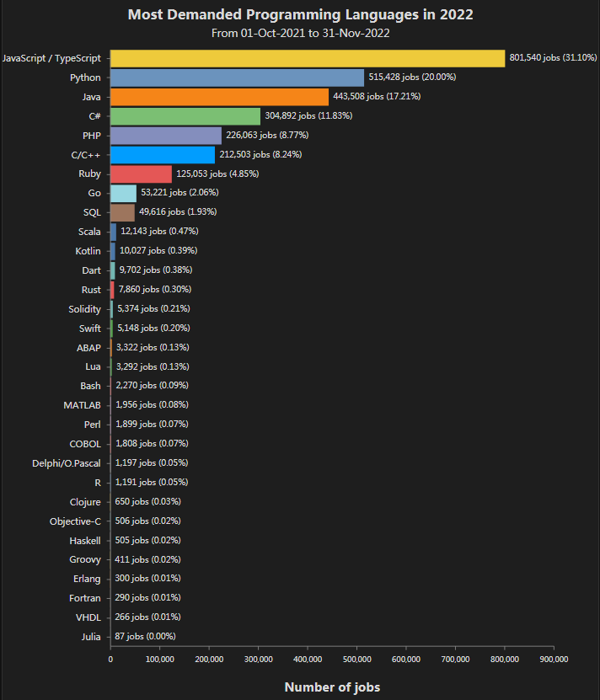Select the Objective-C axis label
This screenshot has width=600, height=700.
[75, 521]
